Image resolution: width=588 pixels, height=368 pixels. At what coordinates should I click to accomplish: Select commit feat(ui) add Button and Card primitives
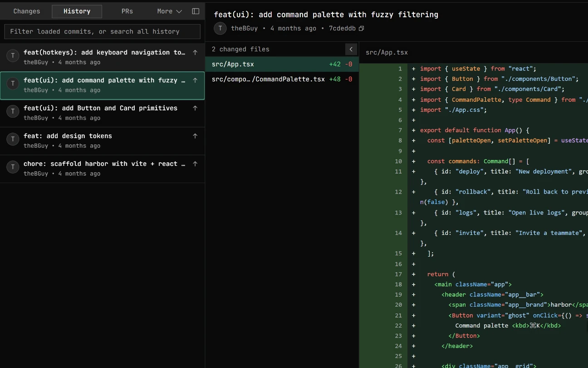pyautogui.click(x=102, y=113)
